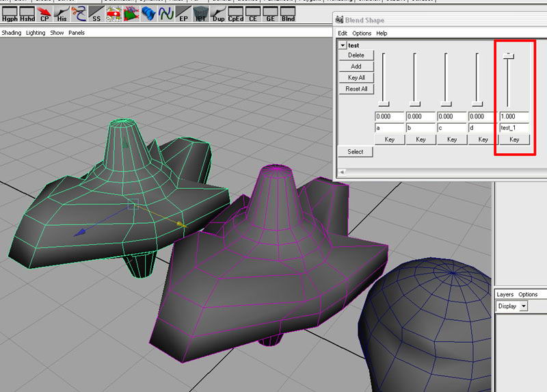The height and width of the screenshot is (392, 547).
Task: Click the CE shelf icon
Action: (x=253, y=14)
